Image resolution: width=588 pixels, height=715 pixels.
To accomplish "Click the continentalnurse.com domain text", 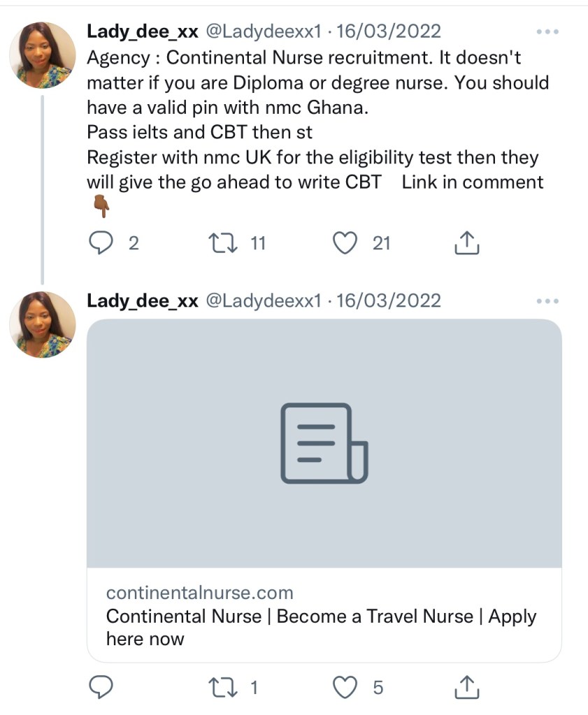I will 199,593.
